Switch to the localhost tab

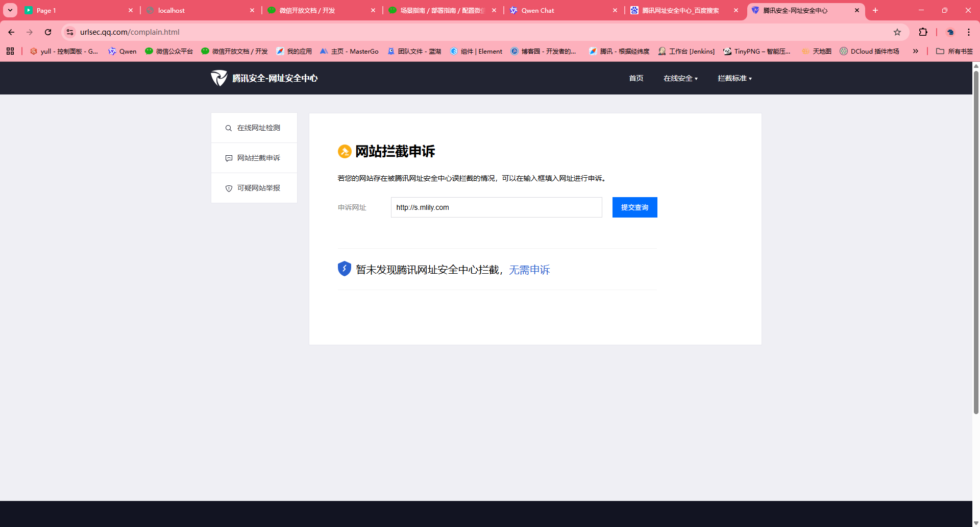tap(200, 10)
